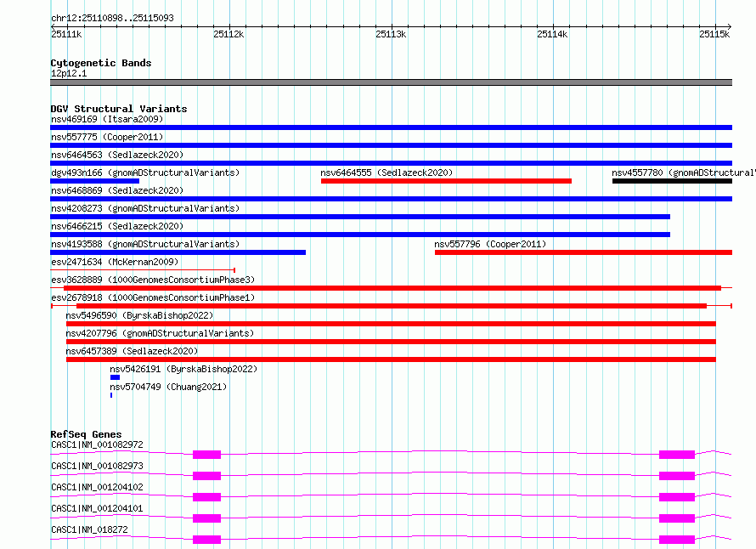Viewport: 756px width, 549px height.
Task: Click the gray 12p12.1 cytogenetic band bar
Action: pos(391,82)
